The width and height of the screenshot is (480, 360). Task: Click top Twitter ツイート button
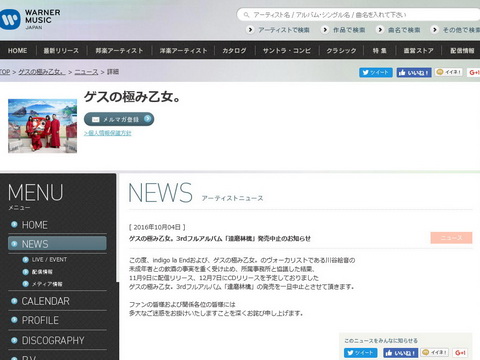376,72
